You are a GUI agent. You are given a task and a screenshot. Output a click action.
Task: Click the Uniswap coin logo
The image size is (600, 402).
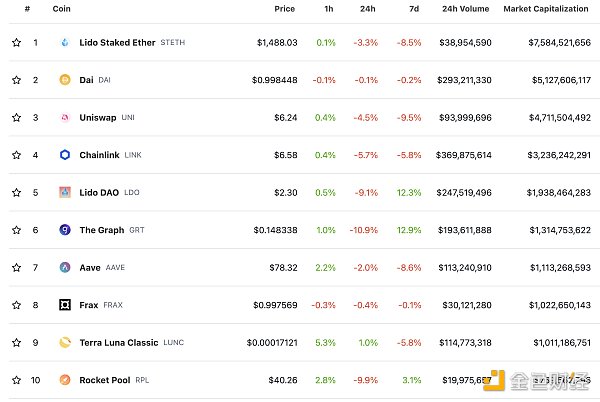click(65, 117)
